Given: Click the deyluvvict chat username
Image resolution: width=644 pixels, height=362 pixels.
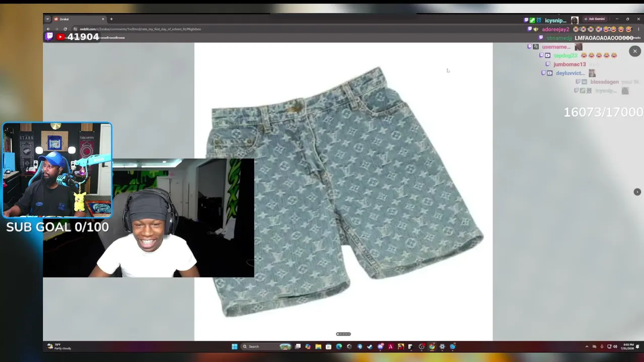Looking at the screenshot, I should click(x=571, y=73).
